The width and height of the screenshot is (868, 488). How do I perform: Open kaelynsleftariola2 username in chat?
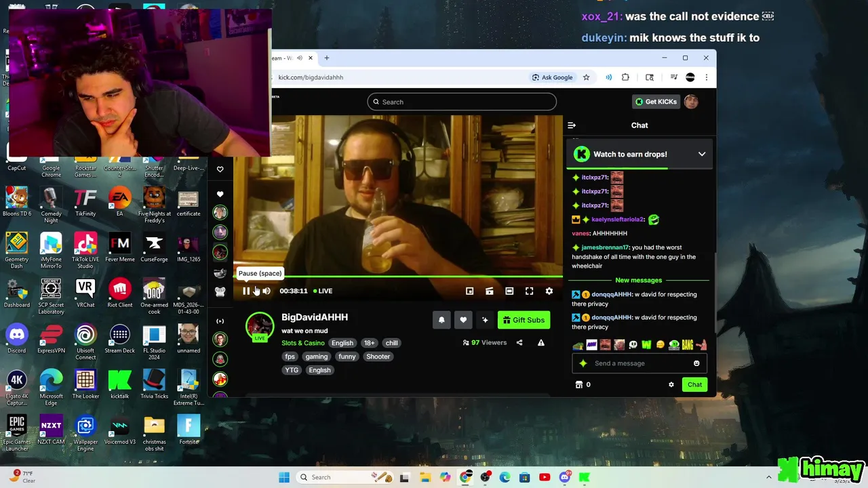coord(617,220)
